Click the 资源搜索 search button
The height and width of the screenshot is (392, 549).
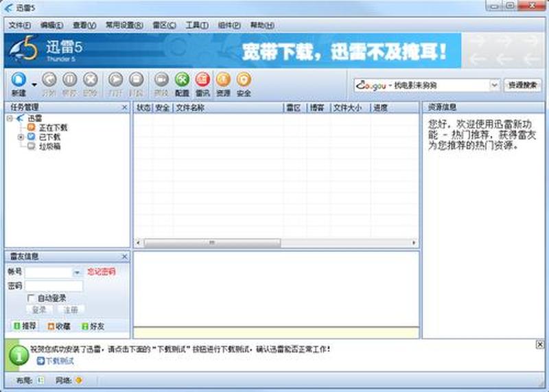tap(522, 85)
